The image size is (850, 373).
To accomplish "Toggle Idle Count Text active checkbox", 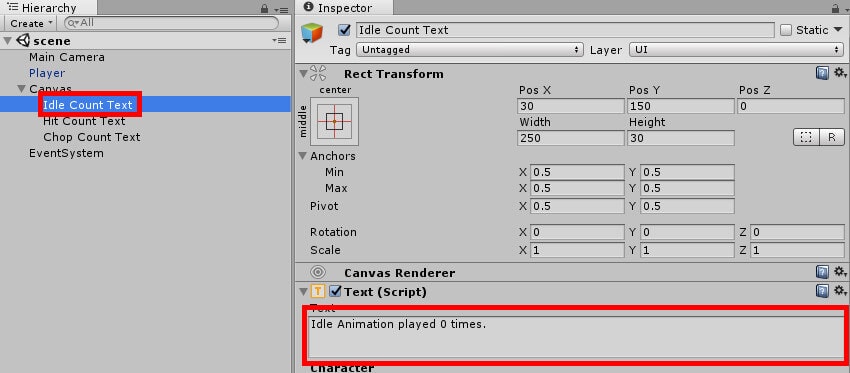I will click(344, 30).
